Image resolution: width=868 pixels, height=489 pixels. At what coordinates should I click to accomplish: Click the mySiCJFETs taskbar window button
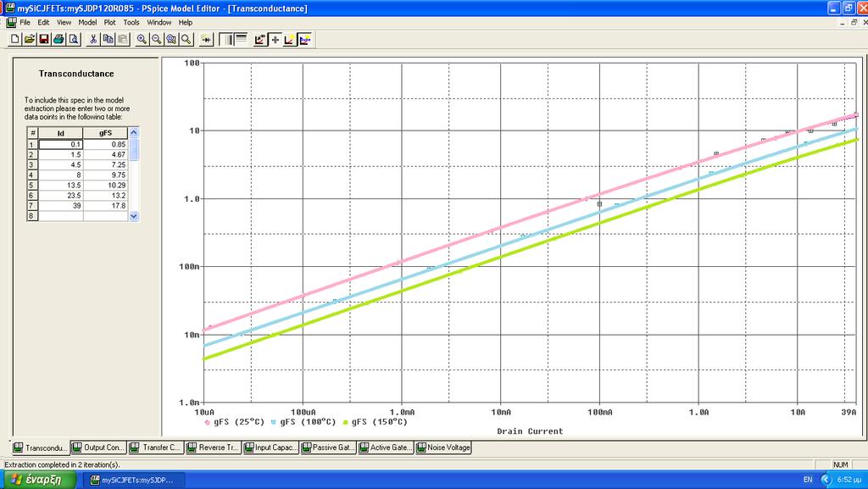coord(133,481)
